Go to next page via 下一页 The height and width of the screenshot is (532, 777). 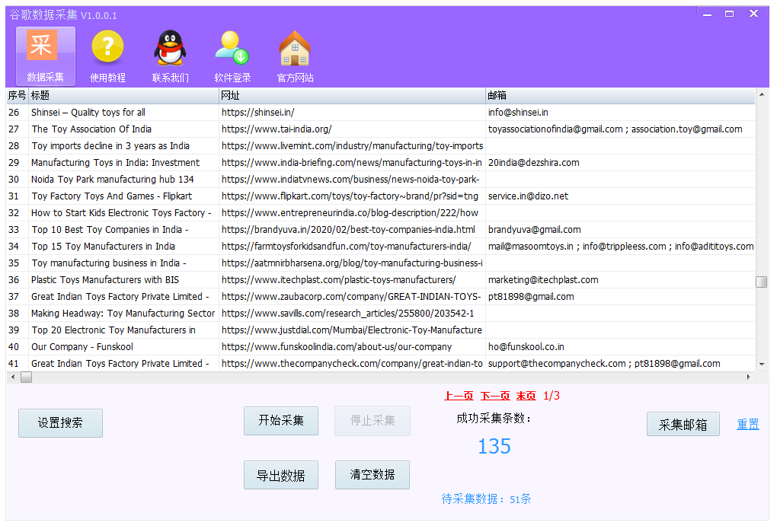tap(494, 396)
